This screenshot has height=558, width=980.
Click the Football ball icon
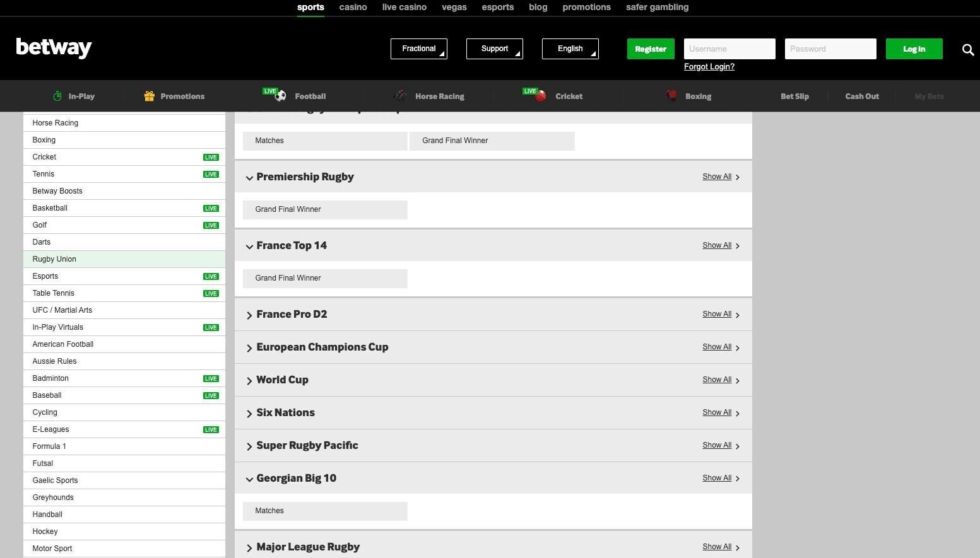[x=281, y=96]
